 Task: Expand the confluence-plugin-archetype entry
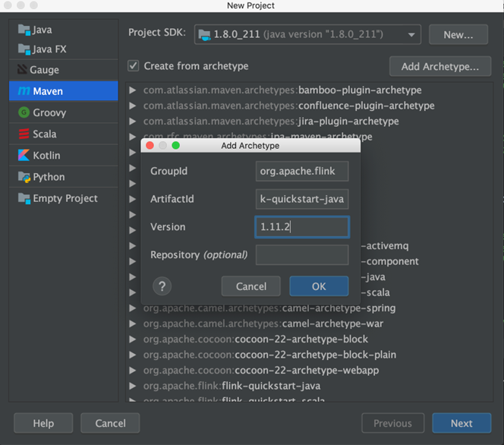[132, 106]
